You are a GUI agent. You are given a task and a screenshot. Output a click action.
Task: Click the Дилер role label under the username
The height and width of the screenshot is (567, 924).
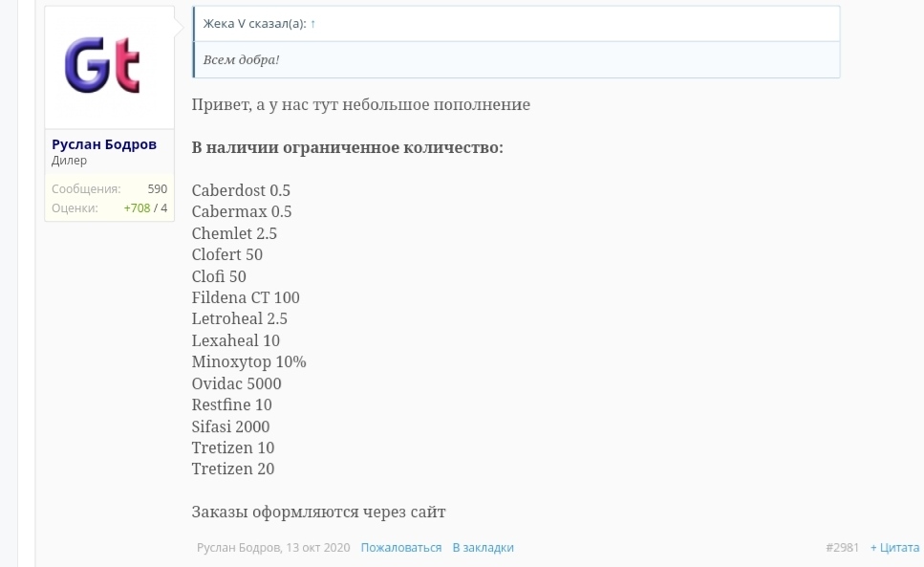coord(68,160)
